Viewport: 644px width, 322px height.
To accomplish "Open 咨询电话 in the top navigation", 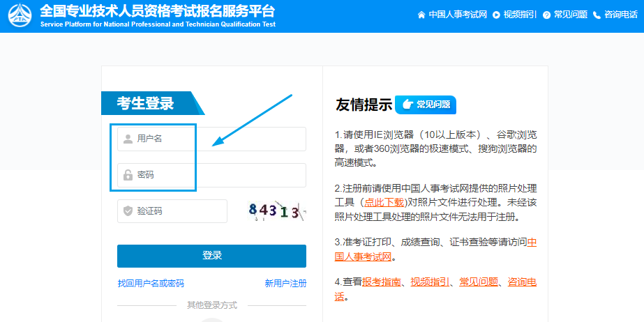I will click(620, 15).
